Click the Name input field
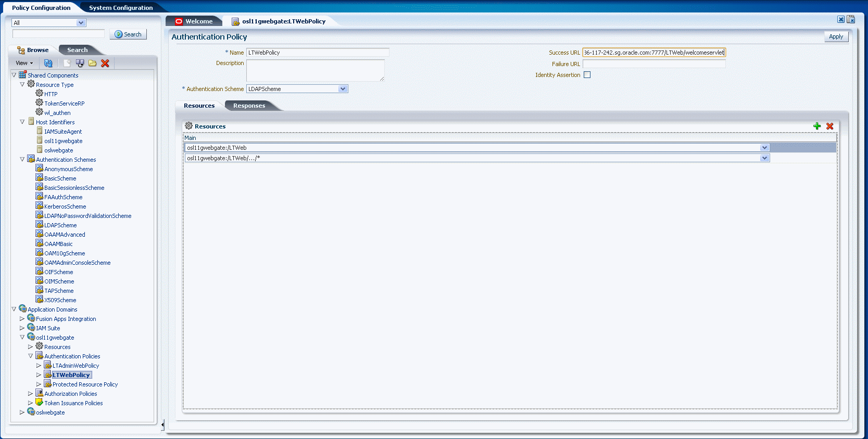This screenshot has width=868, height=439. pyautogui.click(x=318, y=53)
